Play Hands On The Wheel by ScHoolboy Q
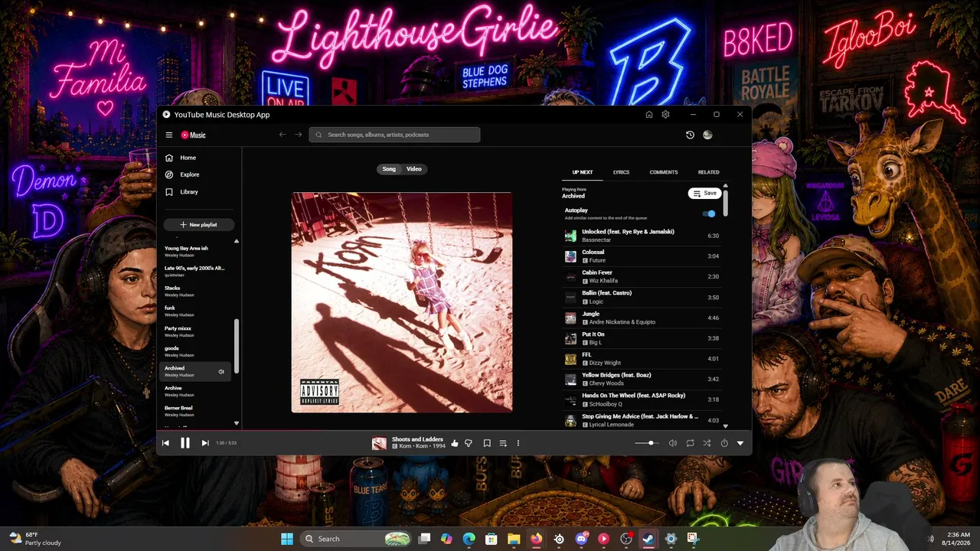Screen dimensions: 980x551 tap(642, 399)
